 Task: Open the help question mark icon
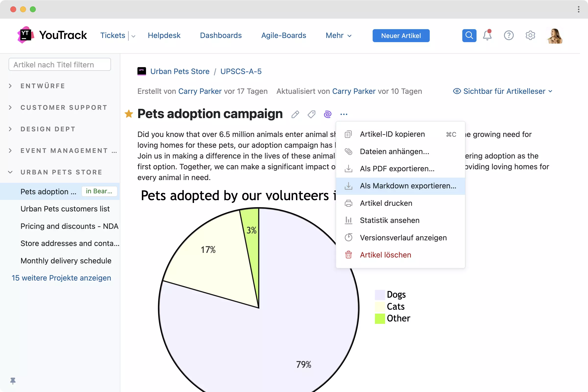click(x=509, y=36)
